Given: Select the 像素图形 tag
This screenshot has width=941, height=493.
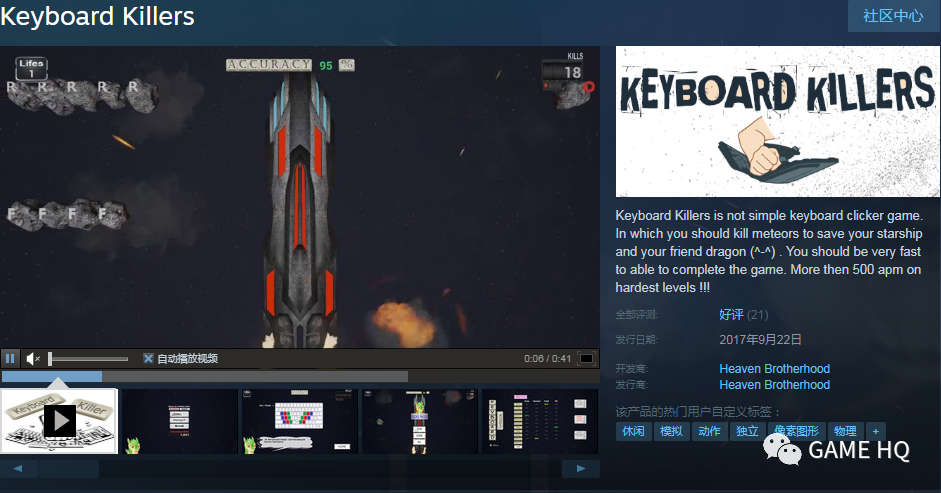Looking at the screenshot, I should (x=796, y=431).
